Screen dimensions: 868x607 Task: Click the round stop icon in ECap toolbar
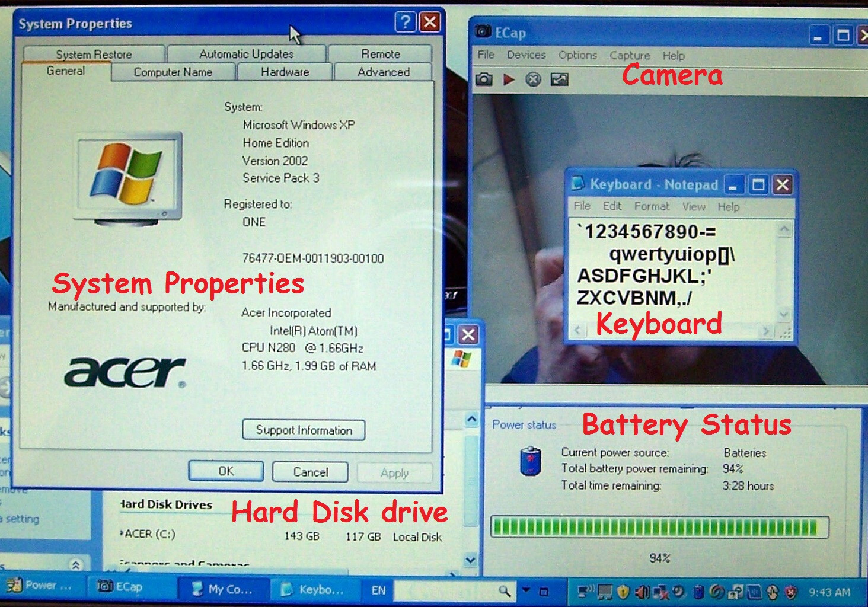pyautogui.click(x=534, y=79)
